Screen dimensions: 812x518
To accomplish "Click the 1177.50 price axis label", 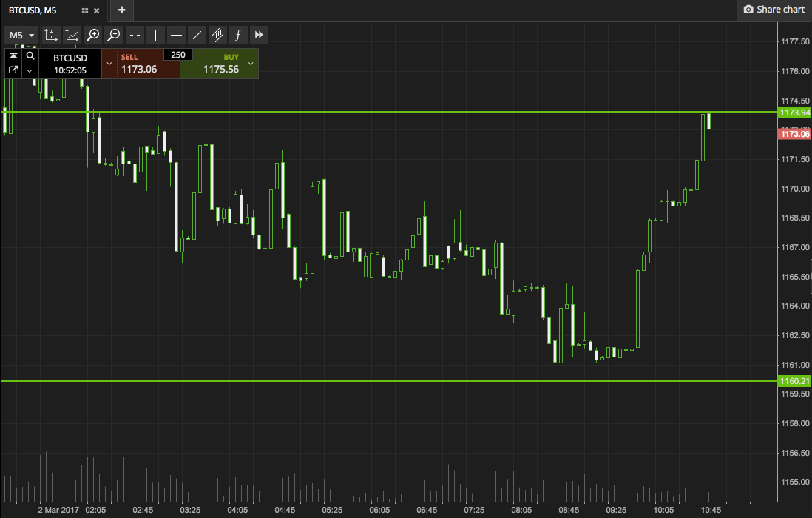I will pyautogui.click(x=795, y=41).
